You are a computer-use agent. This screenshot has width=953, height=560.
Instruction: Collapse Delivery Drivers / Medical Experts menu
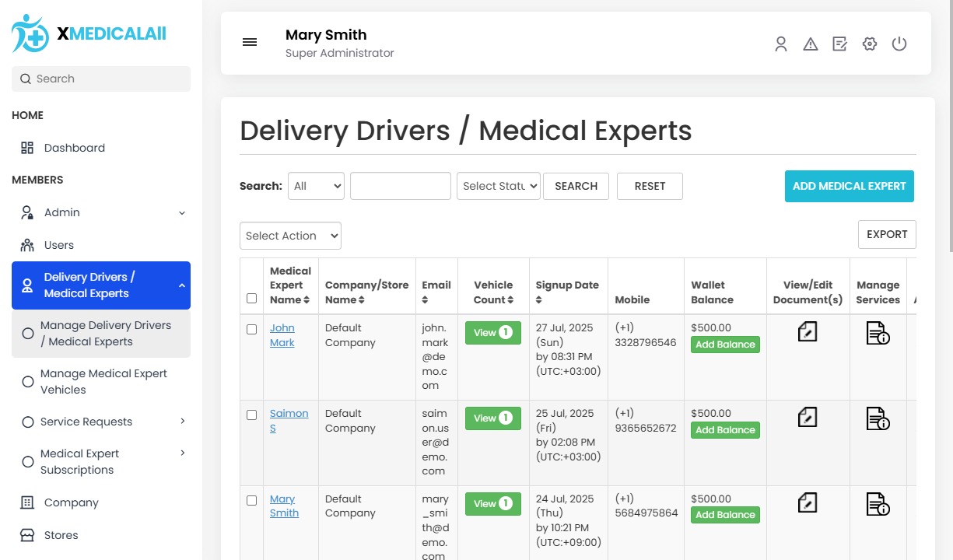coord(100,285)
